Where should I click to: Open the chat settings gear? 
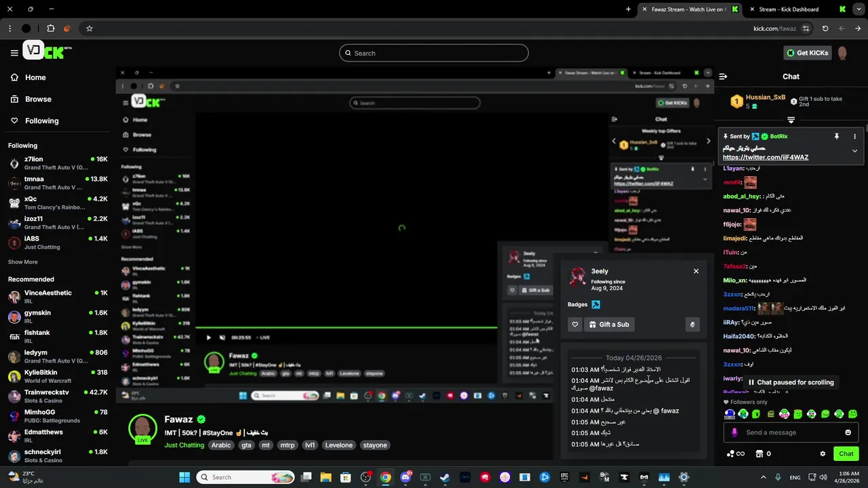coord(823,453)
